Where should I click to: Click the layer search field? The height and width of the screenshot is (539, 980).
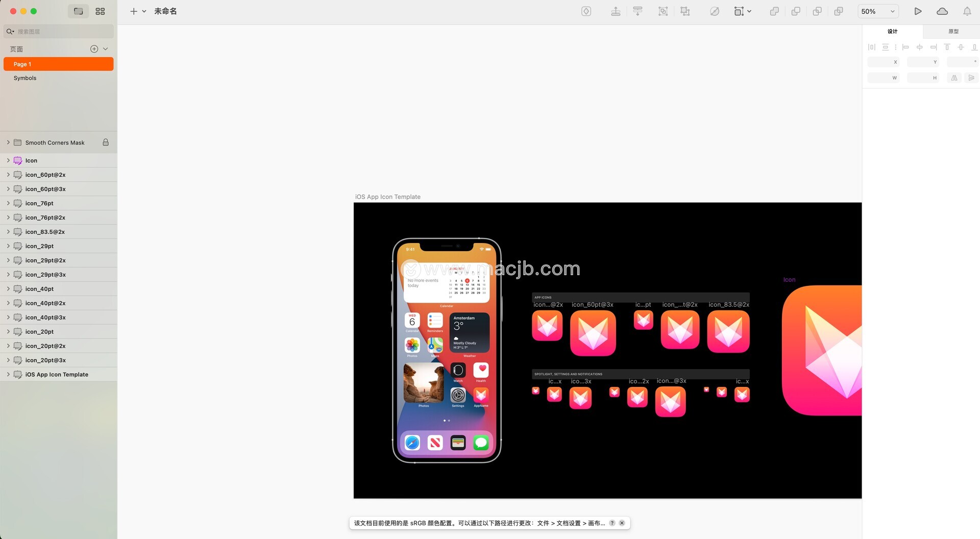tap(61, 32)
